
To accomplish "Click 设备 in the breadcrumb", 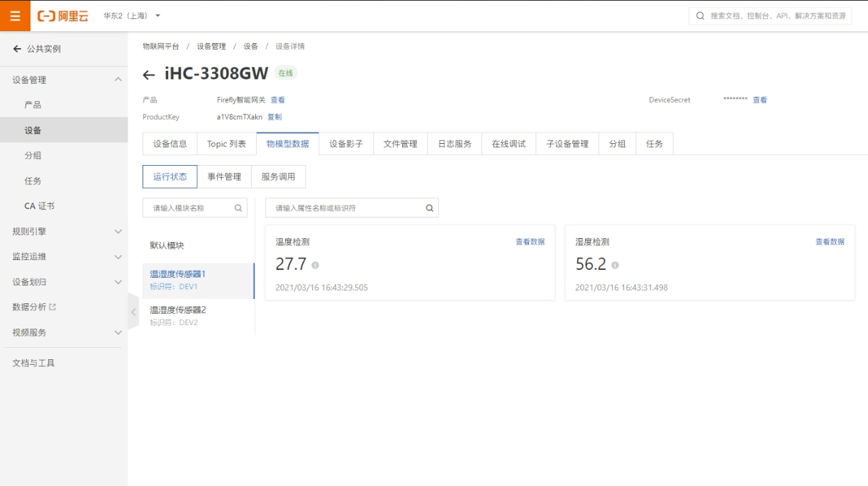I will 251,46.
